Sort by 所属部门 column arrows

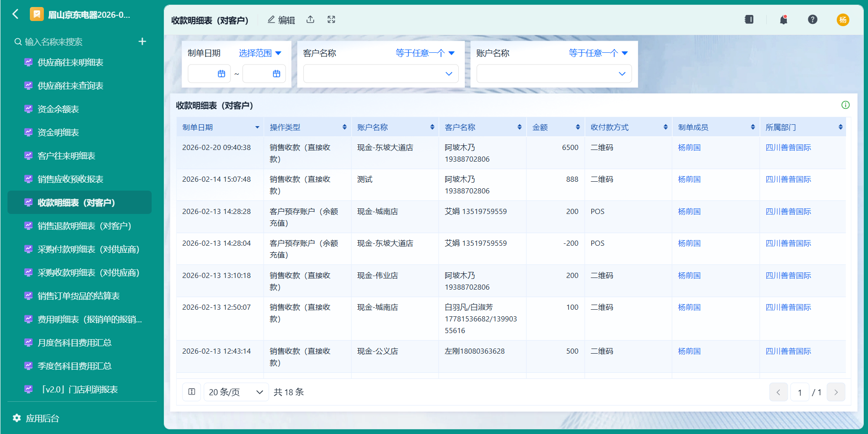(840, 127)
